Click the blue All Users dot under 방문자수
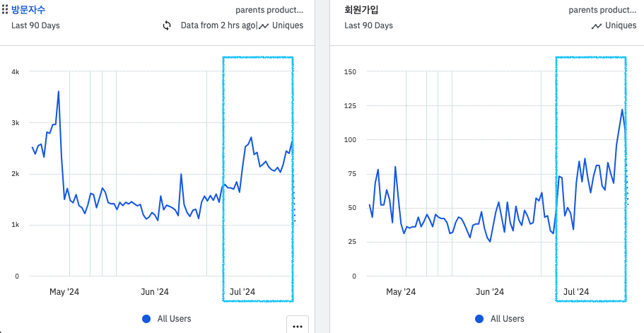 [146, 319]
